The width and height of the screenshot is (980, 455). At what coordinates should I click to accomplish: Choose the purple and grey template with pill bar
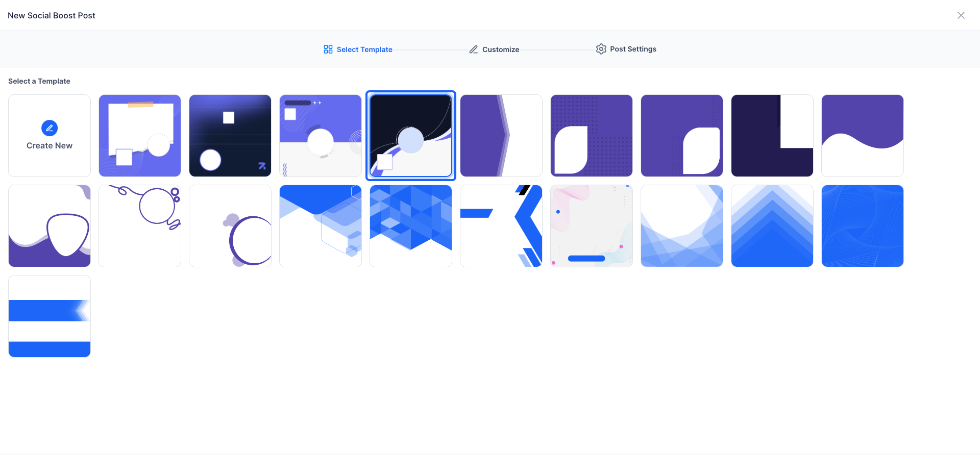click(321, 136)
